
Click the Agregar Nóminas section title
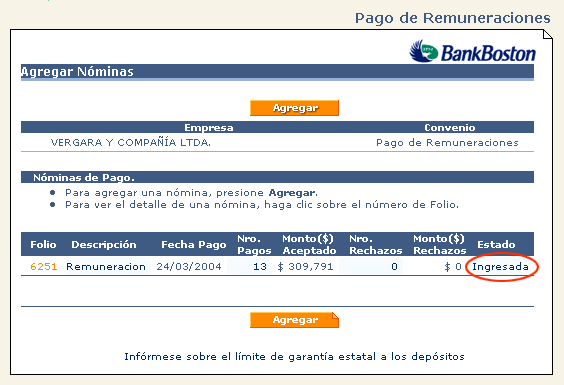click(x=77, y=72)
